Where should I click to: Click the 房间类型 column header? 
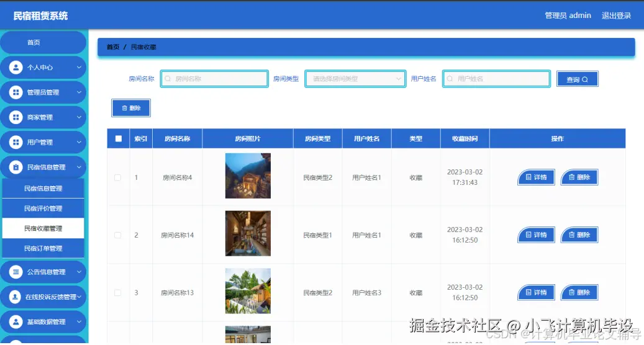[317, 138]
